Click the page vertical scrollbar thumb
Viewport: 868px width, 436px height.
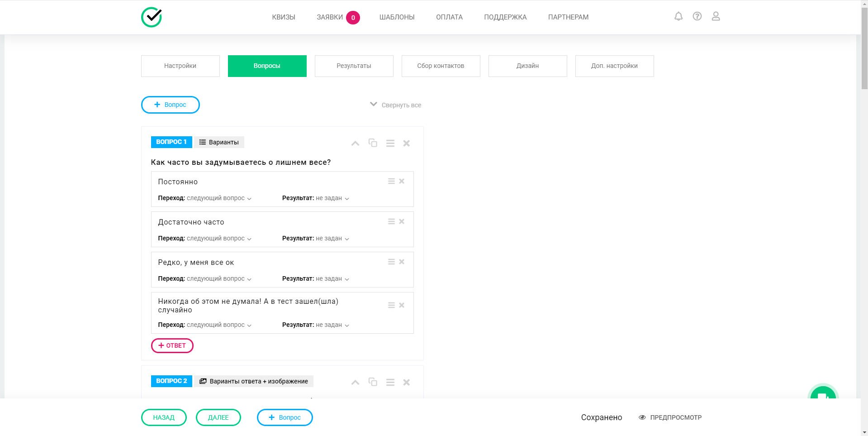click(x=864, y=48)
